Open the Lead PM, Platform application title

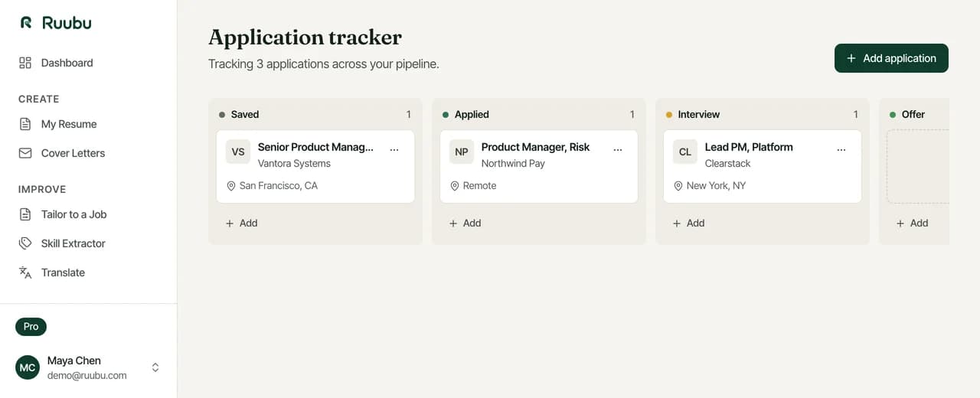(x=749, y=147)
